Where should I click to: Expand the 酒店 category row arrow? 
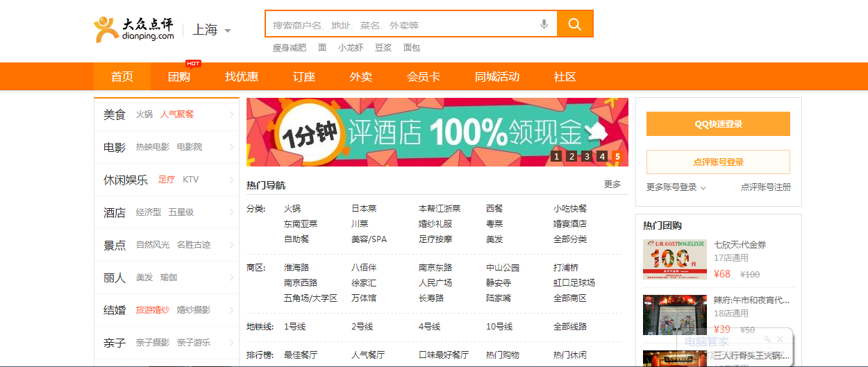point(231,212)
